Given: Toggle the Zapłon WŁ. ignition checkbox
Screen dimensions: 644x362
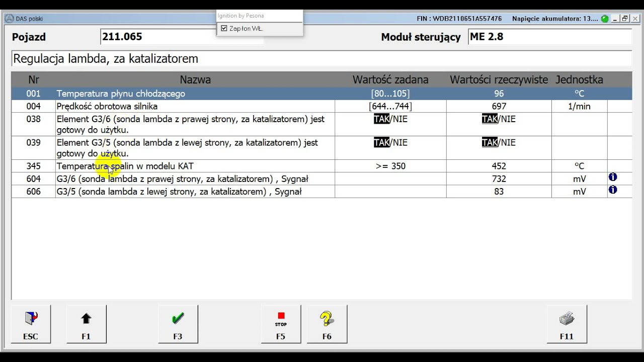Looking at the screenshot, I should (224, 29).
